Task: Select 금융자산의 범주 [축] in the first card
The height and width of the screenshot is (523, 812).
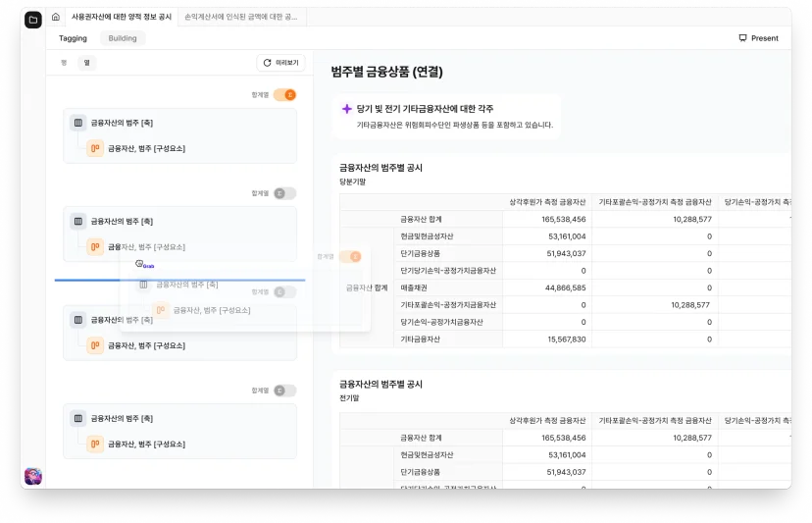Action: click(x=122, y=123)
